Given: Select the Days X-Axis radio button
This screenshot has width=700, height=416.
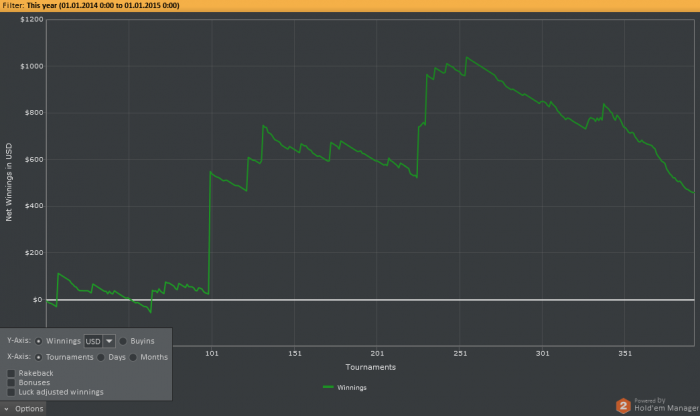Looking at the screenshot, I should click(101, 357).
